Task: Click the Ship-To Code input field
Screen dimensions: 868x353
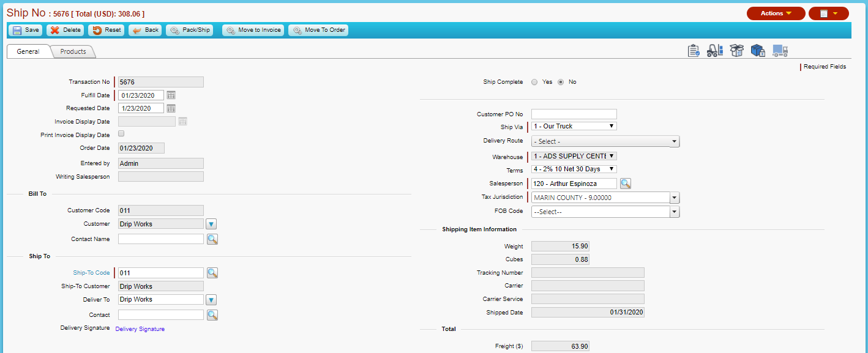Action: tap(161, 273)
